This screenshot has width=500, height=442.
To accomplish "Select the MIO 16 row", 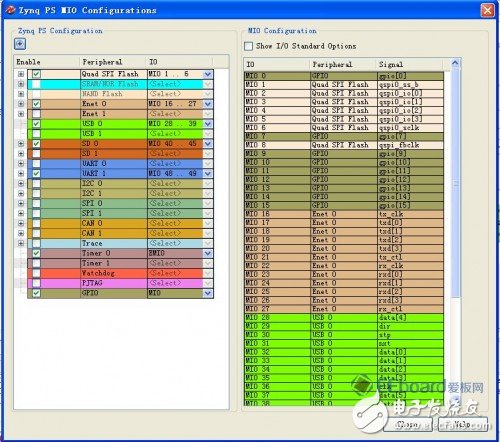I will tap(344, 214).
